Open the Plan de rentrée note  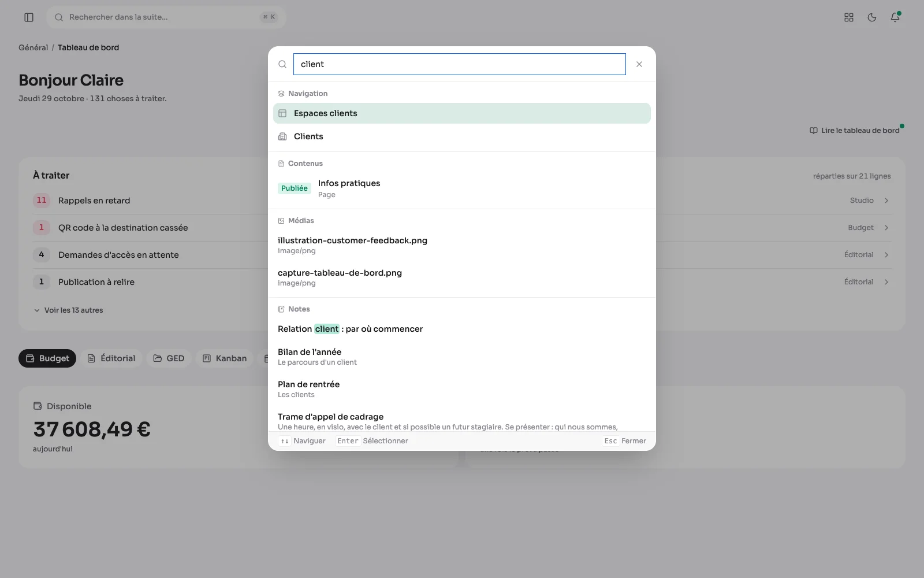point(462,389)
